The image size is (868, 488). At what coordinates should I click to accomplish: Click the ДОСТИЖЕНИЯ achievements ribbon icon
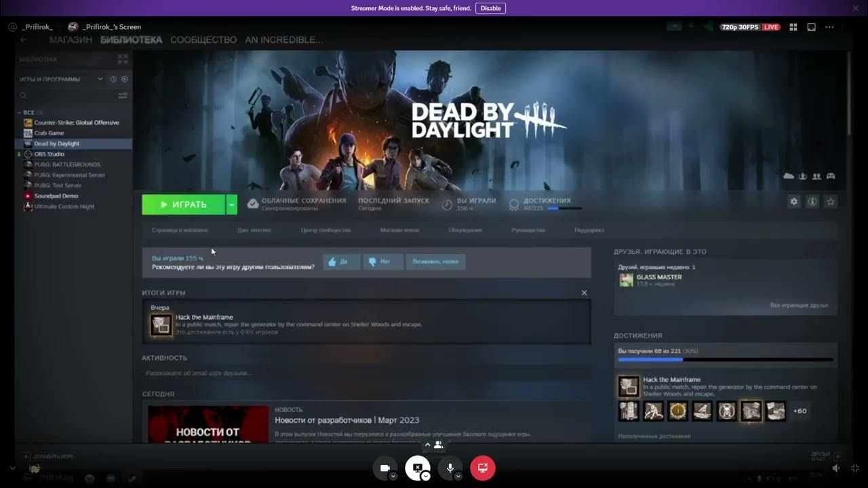coord(514,204)
